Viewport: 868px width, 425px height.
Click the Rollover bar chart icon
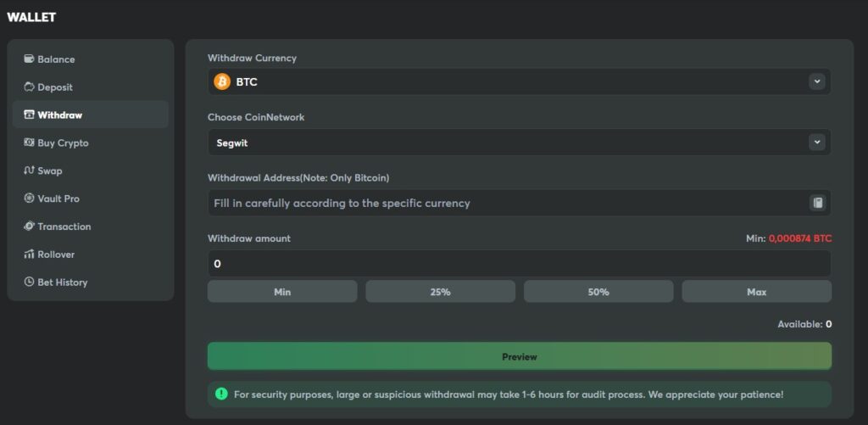click(30, 254)
